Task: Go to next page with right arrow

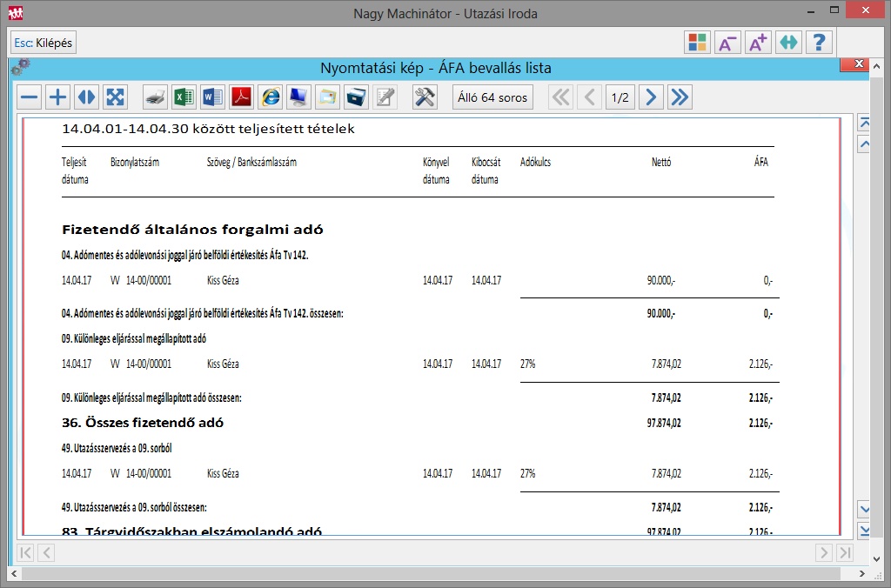Action: tap(651, 97)
